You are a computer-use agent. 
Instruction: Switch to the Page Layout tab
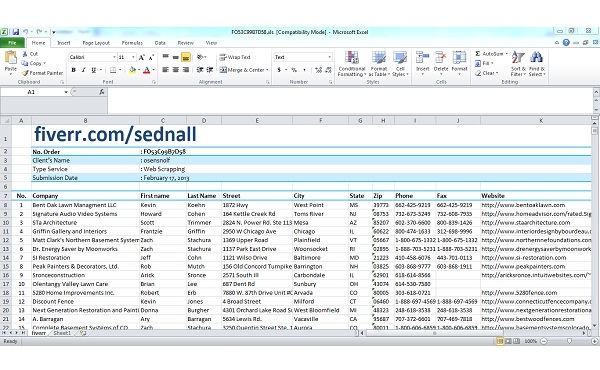[96, 43]
